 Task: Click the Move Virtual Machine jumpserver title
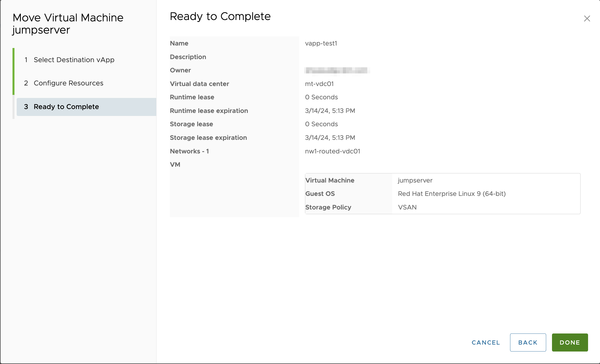click(x=68, y=24)
